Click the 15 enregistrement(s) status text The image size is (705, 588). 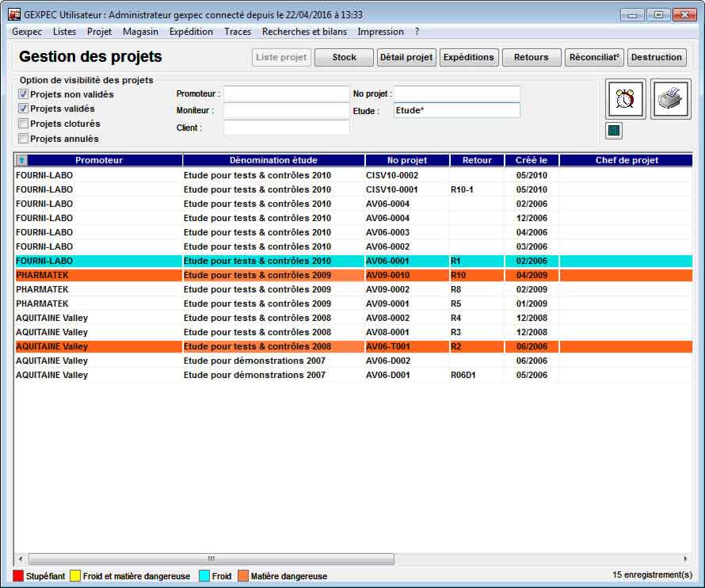click(652, 575)
